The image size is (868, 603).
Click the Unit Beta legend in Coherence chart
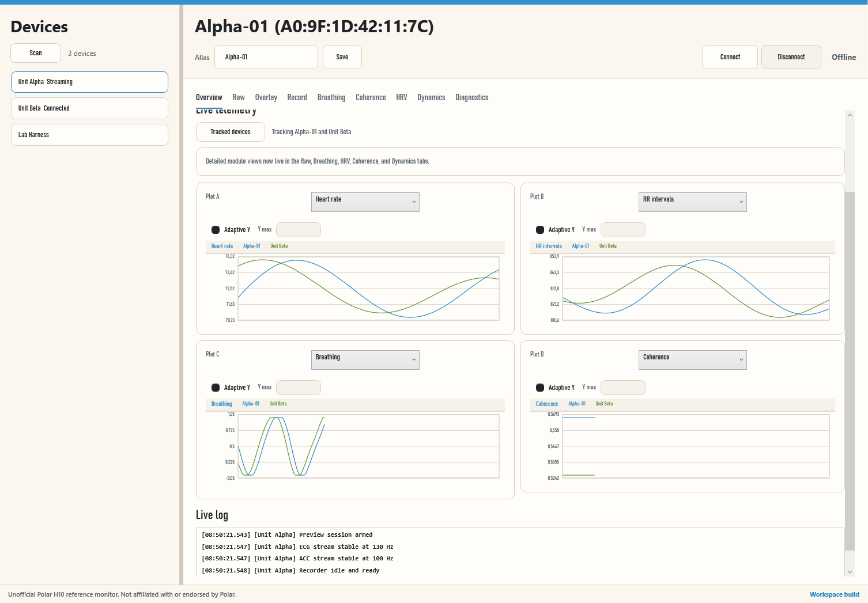(604, 404)
